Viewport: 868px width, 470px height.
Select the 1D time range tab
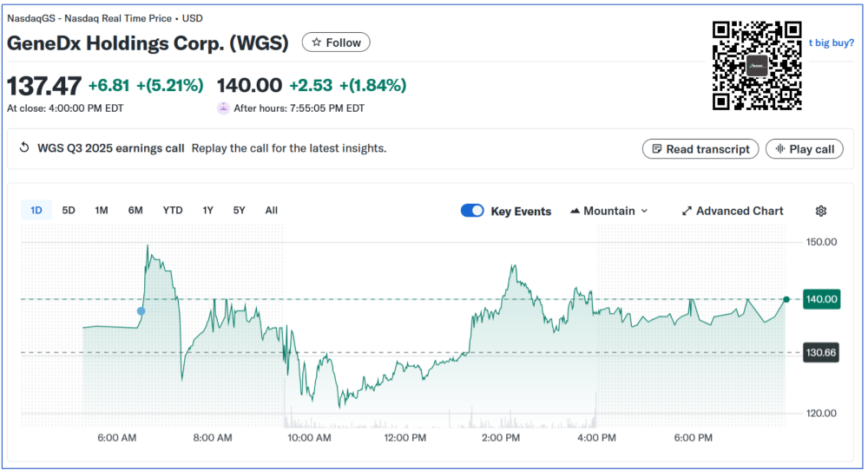click(36, 210)
